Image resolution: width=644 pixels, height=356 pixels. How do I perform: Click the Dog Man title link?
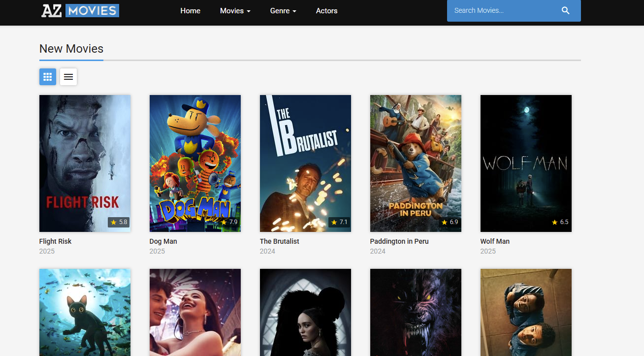pyautogui.click(x=163, y=241)
